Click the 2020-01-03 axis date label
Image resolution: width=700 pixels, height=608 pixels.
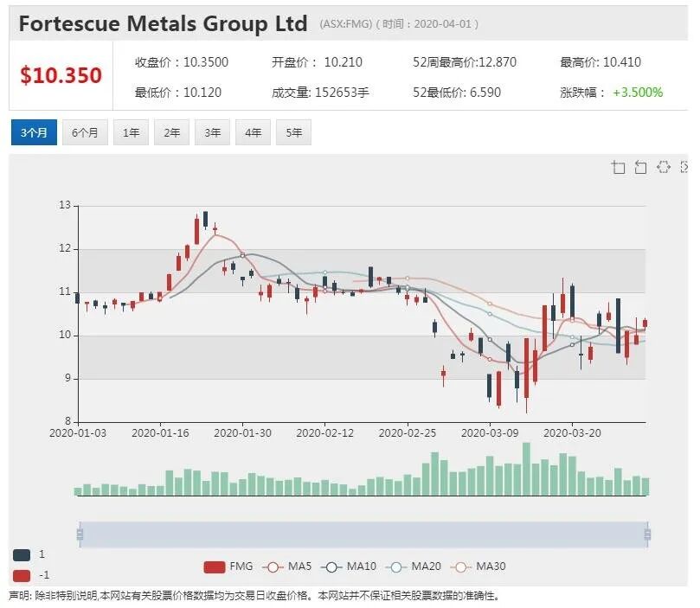pos(78,433)
